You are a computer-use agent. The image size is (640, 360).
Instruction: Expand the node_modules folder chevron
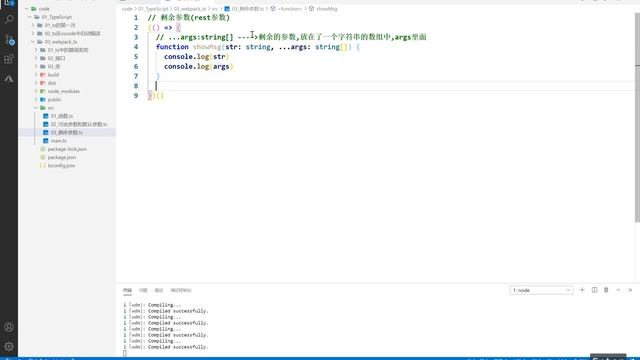[36, 91]
